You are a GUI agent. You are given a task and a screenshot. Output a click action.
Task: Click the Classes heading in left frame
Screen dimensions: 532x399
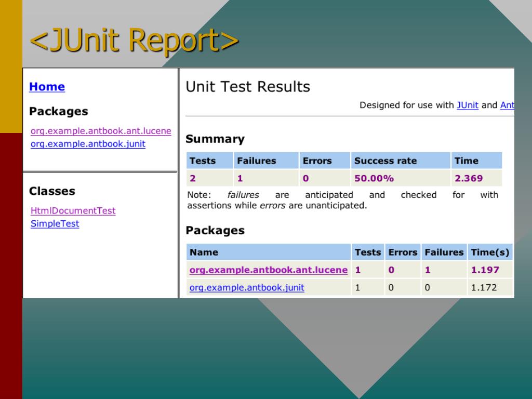(x=52, y=191)
